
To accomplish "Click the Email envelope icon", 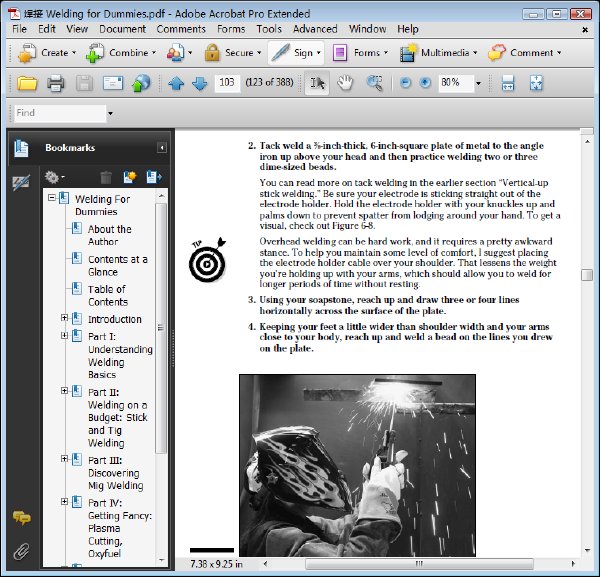I will click(x=113, y=83).
